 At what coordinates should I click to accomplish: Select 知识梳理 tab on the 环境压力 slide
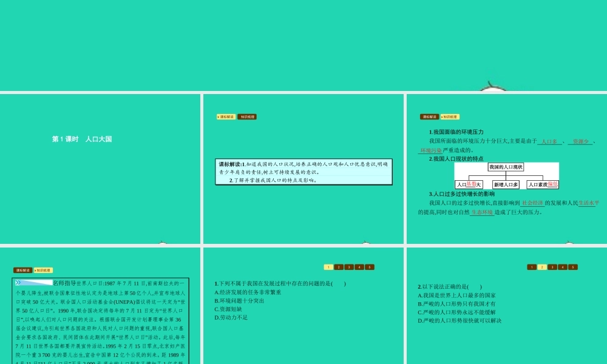[x=450, y=117]
